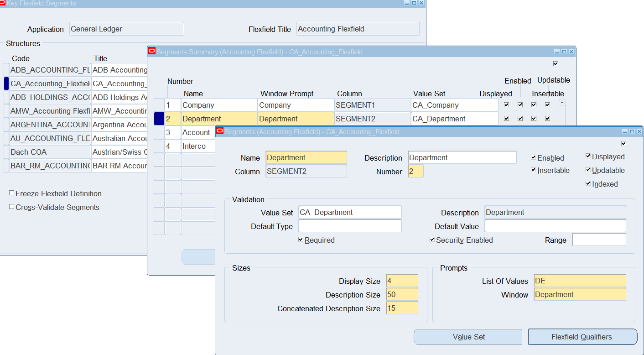Uncheck Enabled in the Segments window
Viewport: 644px width, 355px height.
click(x=534, y=157)
